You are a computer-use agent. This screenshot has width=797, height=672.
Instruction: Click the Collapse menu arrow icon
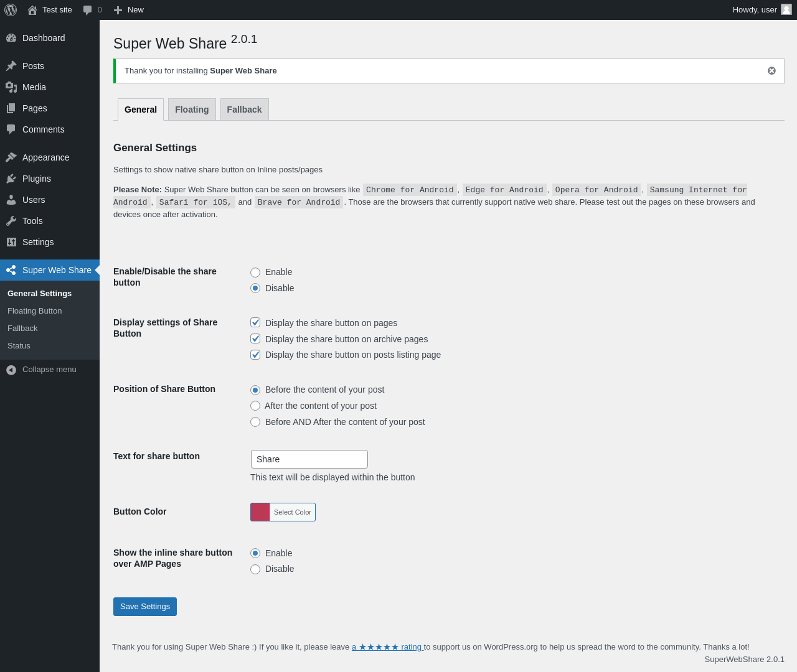tap(11, 370)
